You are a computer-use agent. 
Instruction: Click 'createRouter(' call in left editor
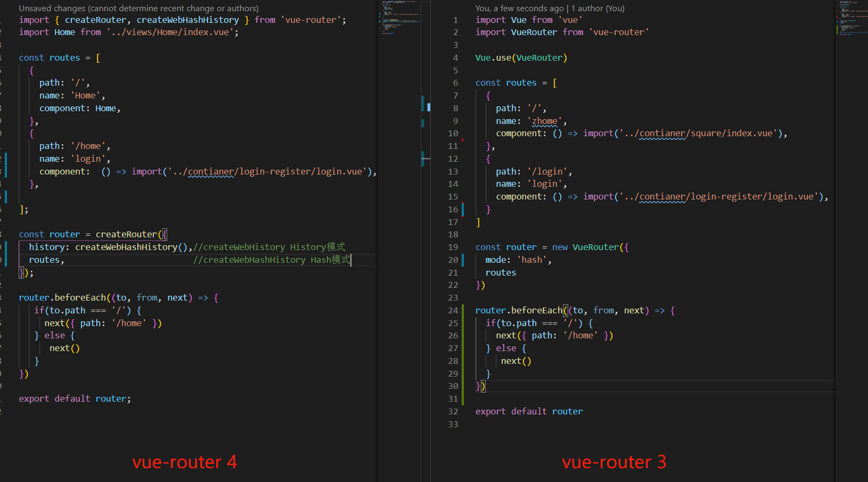[x=128, y=235]
